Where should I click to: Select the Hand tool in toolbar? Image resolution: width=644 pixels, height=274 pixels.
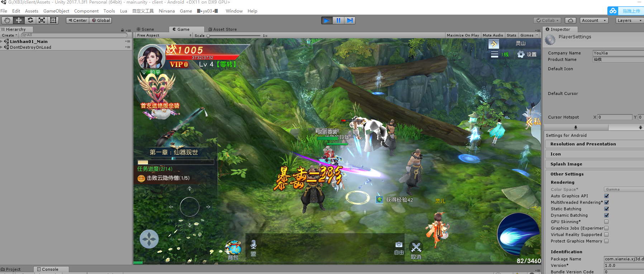tap(7, 20)
